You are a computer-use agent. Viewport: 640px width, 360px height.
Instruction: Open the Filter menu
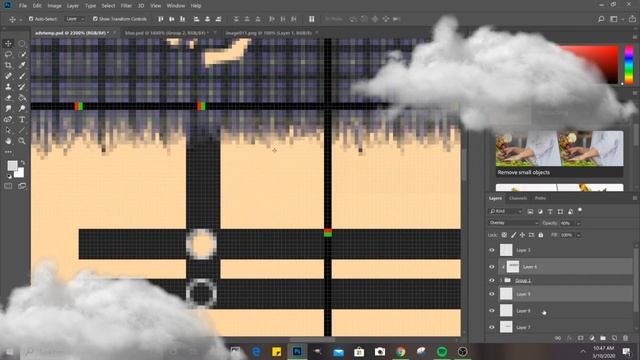pos(126,6)
